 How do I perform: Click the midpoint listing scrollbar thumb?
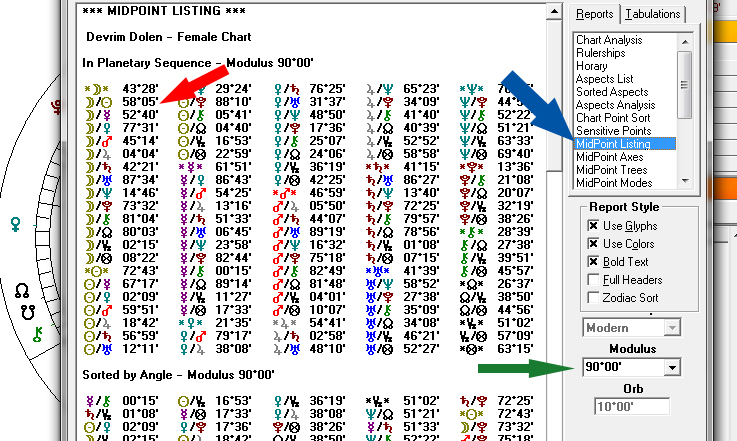click(555, 95)
